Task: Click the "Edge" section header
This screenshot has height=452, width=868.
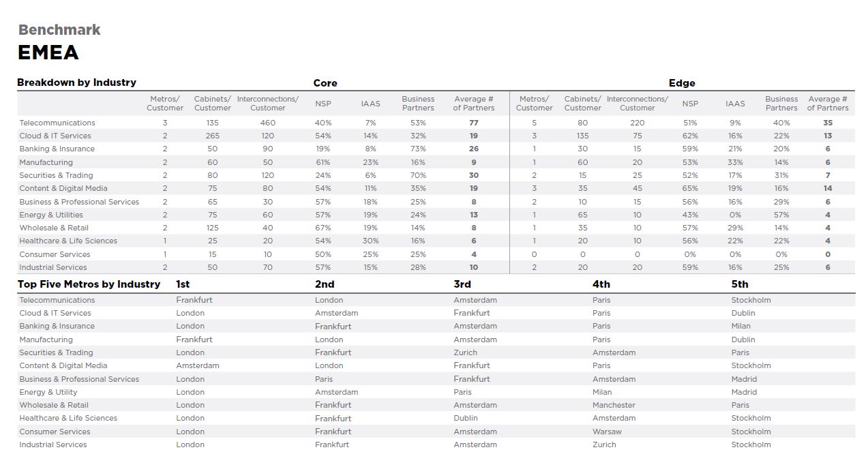Action: (x=682, y=83)
